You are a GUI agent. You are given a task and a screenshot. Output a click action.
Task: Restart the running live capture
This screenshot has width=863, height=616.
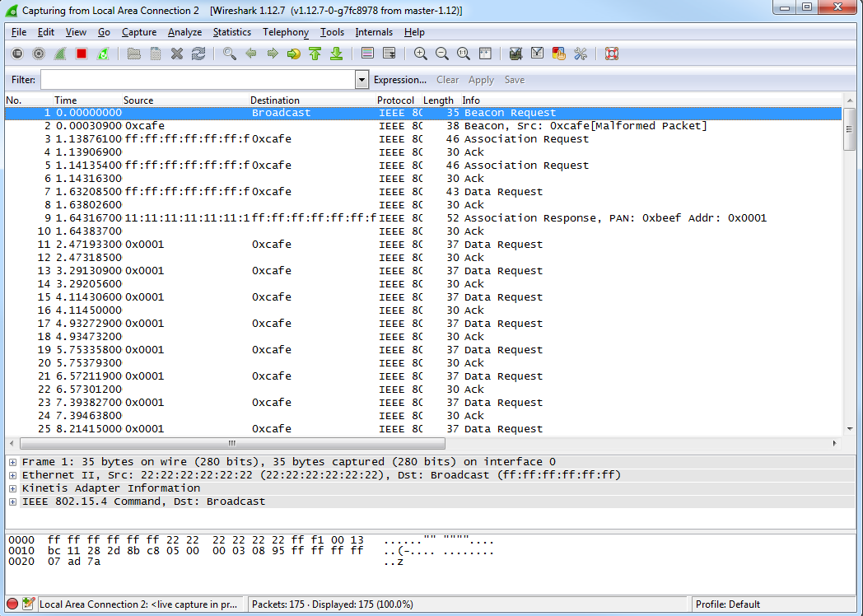(x=102, y=54)
